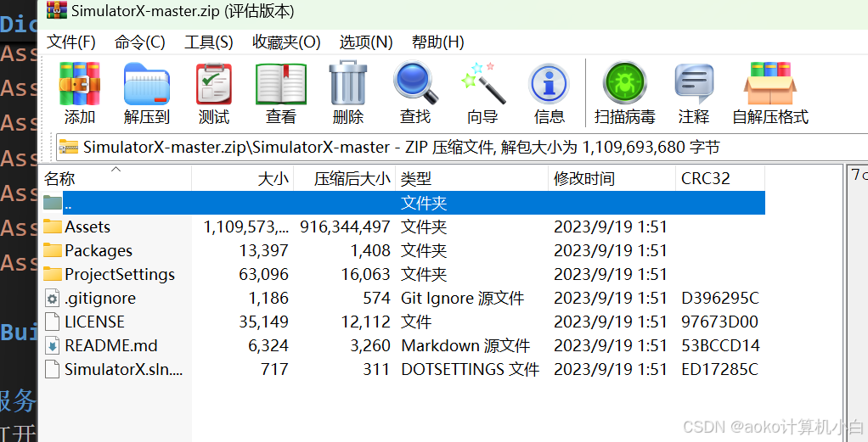
Task: Click the CRC32 value '97673D00'
Action: [719, 322]
